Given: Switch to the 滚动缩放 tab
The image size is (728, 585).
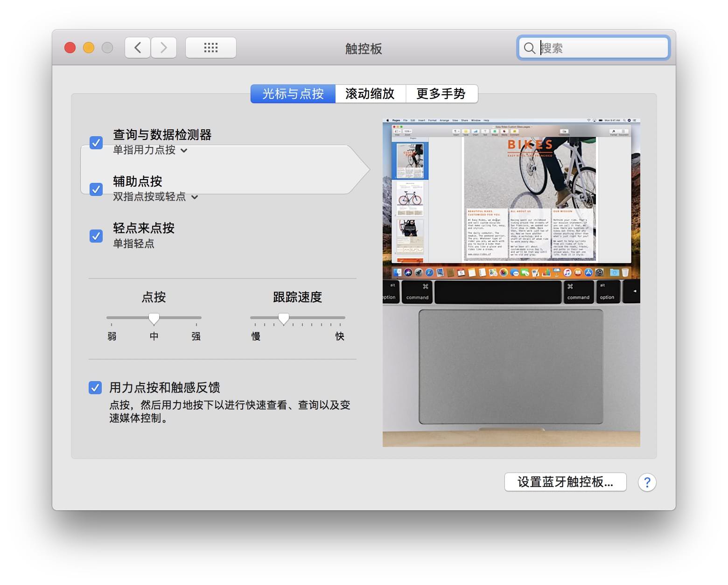Looking at the screenshot, I should pos(370,94).
